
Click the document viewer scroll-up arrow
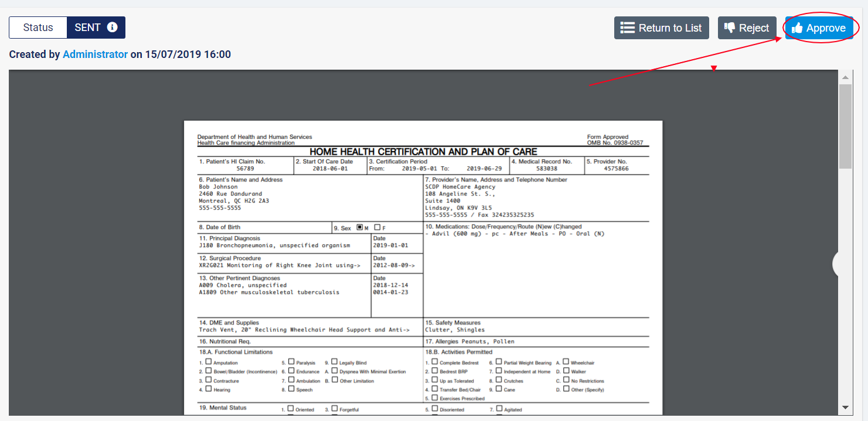845,77
